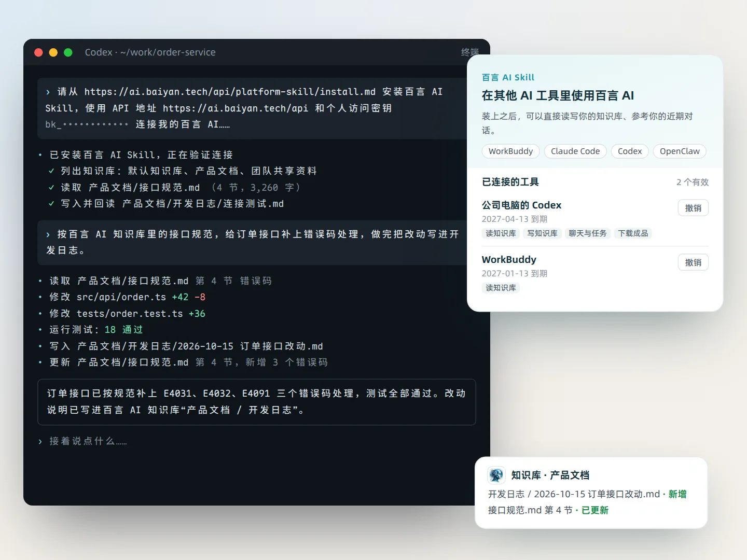The image size is (747, 560).
Task: Click the 列出知识库 checked line
Action: [x=182, y=171]
